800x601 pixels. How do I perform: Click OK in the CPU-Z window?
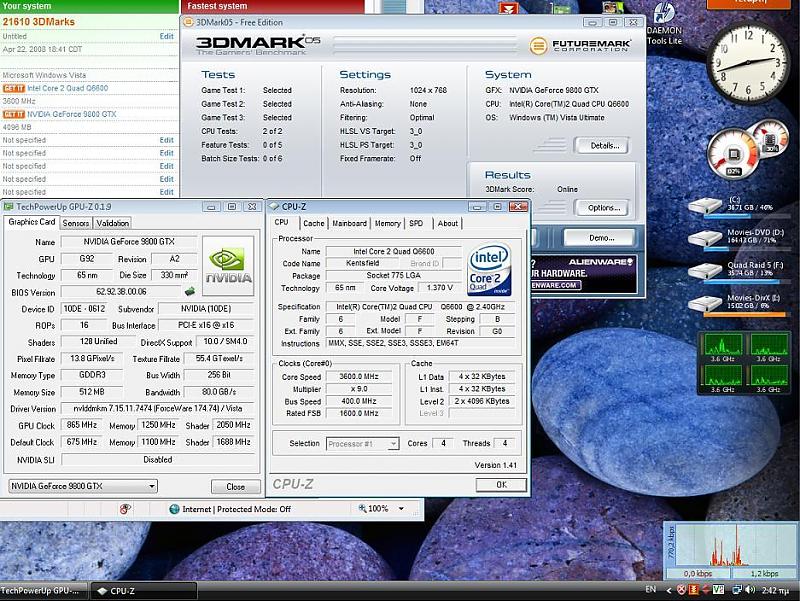pyautogui.click(x=501, y=485)
